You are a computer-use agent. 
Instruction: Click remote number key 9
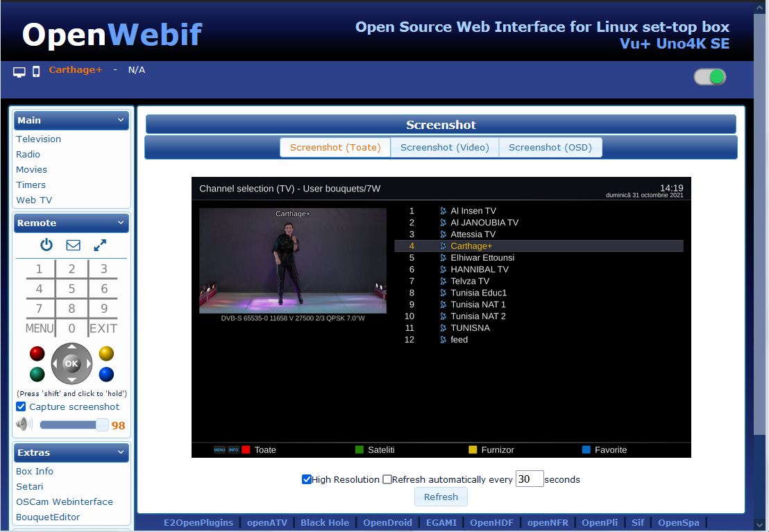tap(104, 309)
